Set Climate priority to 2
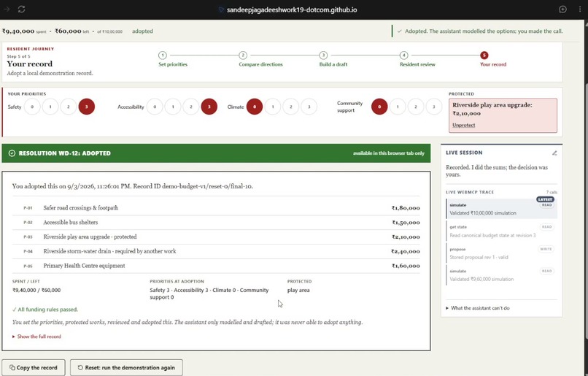The width and height of the screenshot is (588, 376). tap(291, 107)
